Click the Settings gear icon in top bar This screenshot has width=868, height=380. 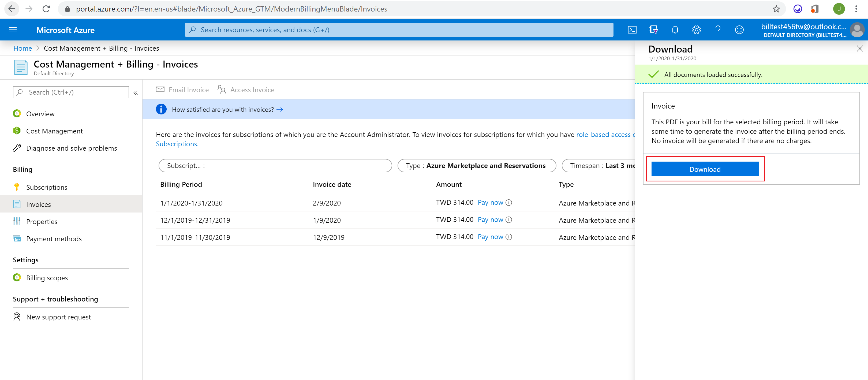pos(696,30)
